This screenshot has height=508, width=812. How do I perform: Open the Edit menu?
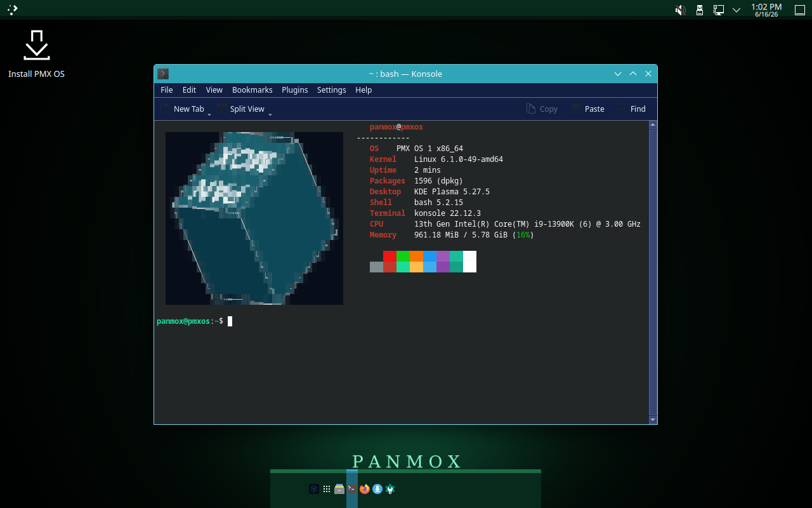point(189,90)
